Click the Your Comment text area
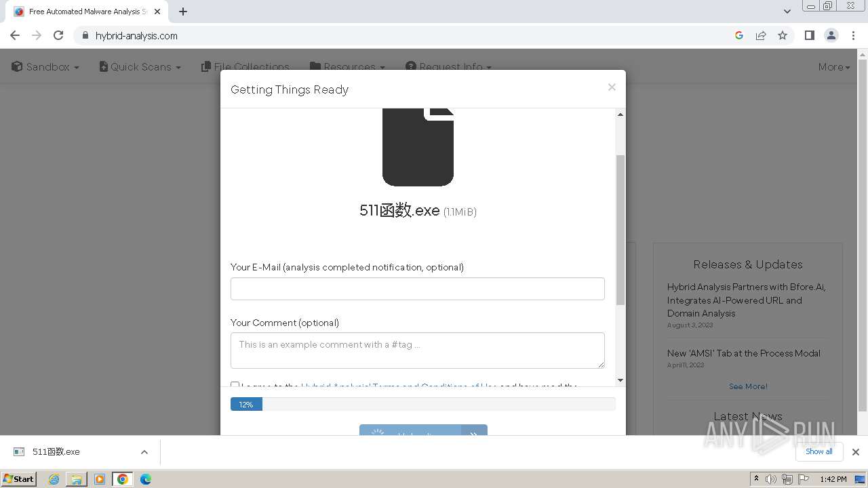Screen dimensions: 868x488 418,350
